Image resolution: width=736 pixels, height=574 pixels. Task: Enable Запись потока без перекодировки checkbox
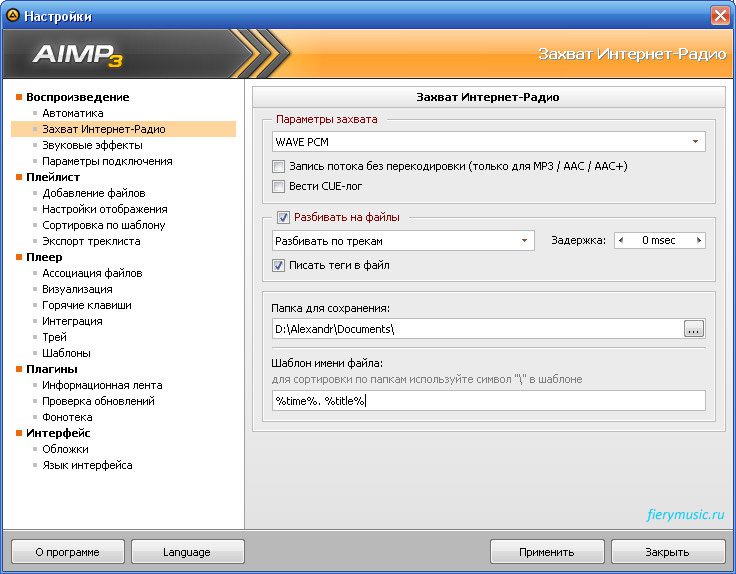coord(278,166)
